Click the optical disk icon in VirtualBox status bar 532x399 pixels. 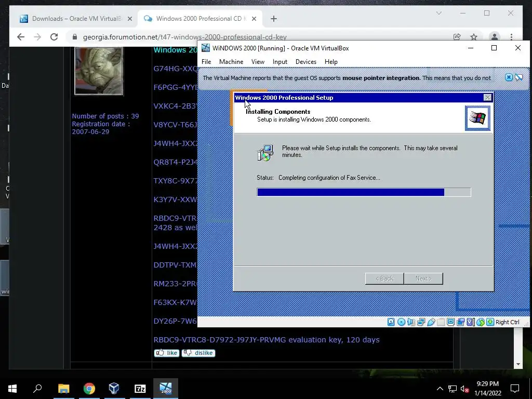401,322
